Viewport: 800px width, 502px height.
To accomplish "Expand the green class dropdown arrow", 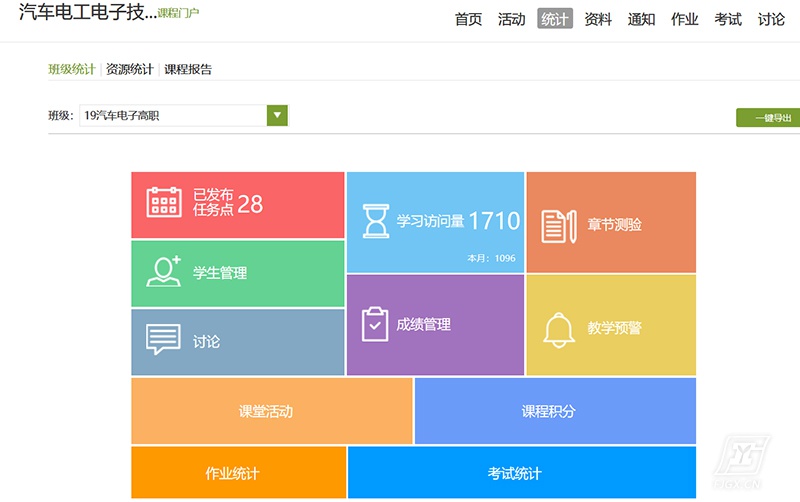I will click(277, 115).
